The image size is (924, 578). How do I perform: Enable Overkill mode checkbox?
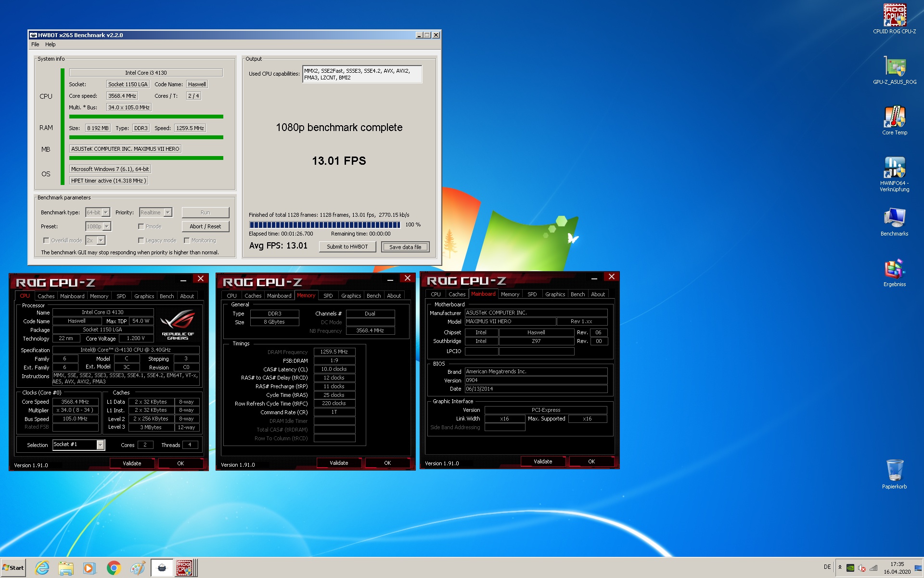(x=46, y=240)
